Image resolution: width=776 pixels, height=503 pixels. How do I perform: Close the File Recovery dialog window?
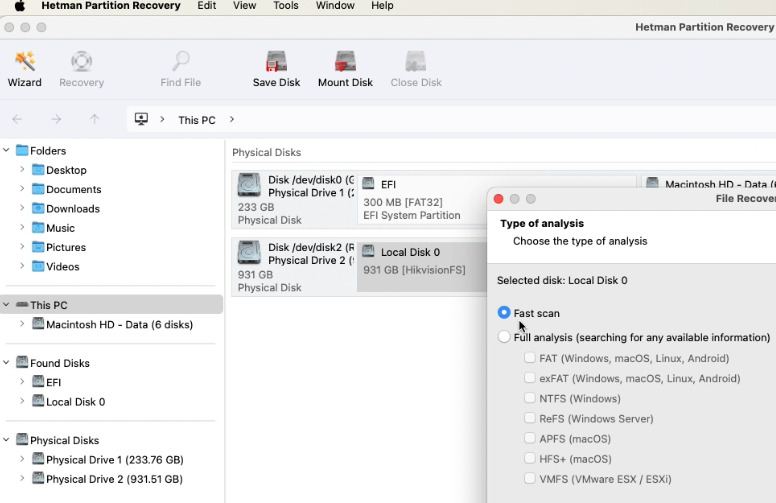pyautogui.click(x=498, y=199)
